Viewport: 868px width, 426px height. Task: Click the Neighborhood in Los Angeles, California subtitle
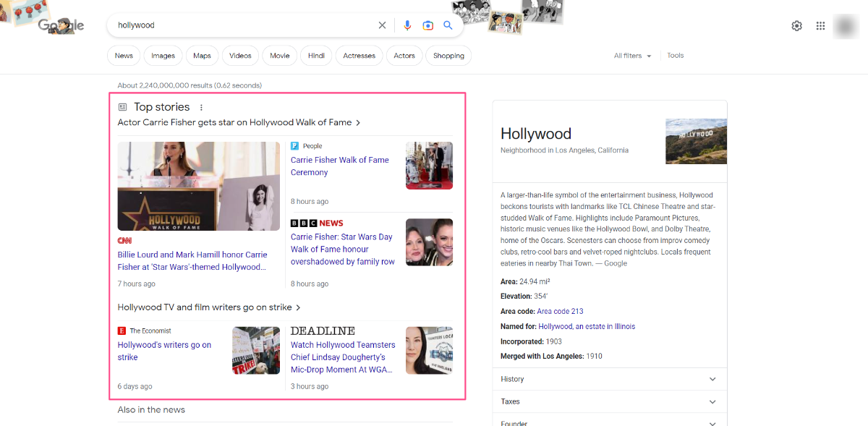[x=564, y=150]
